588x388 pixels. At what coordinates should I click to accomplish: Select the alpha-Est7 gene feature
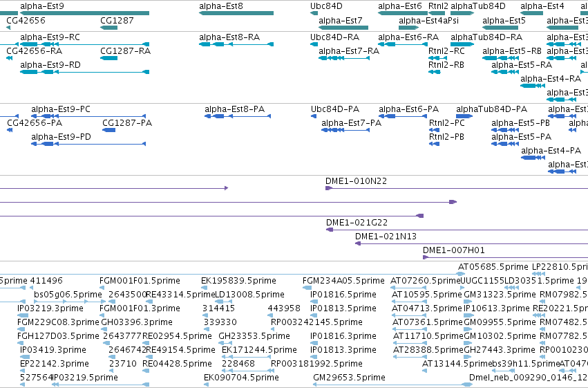pyautogui.click(x=343, y=28)
